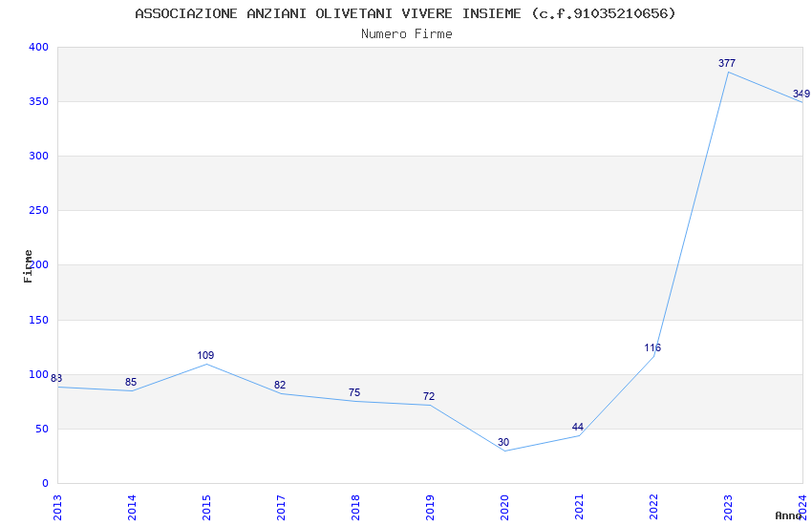Click x-axis year 2024
The width and height of the screenshot is (812, 525).
[x=803, y=508]
